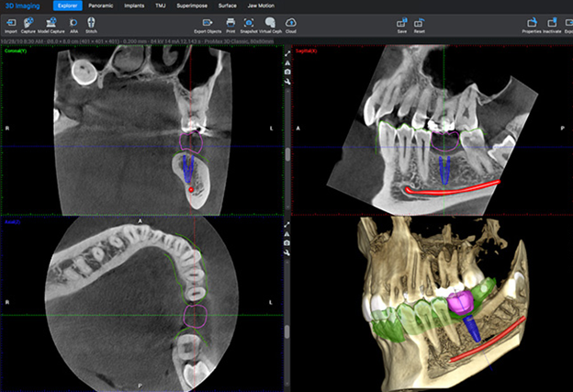Open the Implants tab
The image size is (573, 392).
[x=134, y=6]
